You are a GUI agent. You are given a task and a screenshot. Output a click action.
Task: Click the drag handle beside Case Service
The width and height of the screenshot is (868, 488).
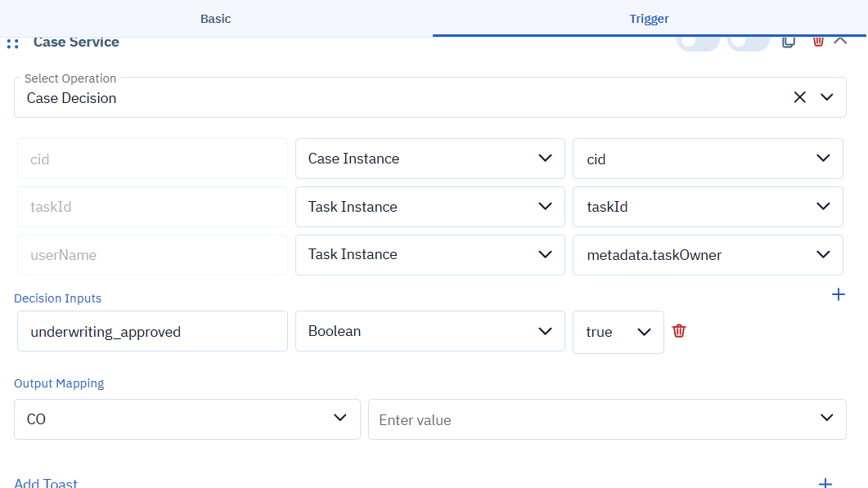[12, 43]
